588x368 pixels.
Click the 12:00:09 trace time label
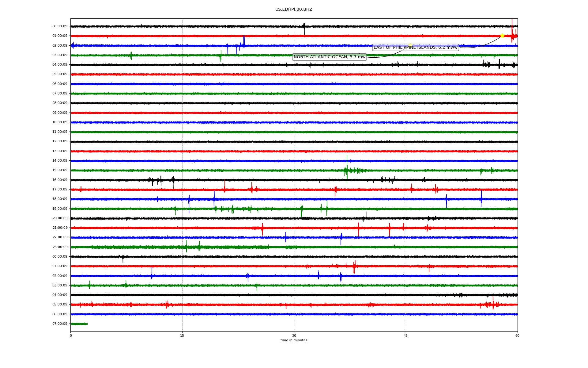tap(60, 141)
